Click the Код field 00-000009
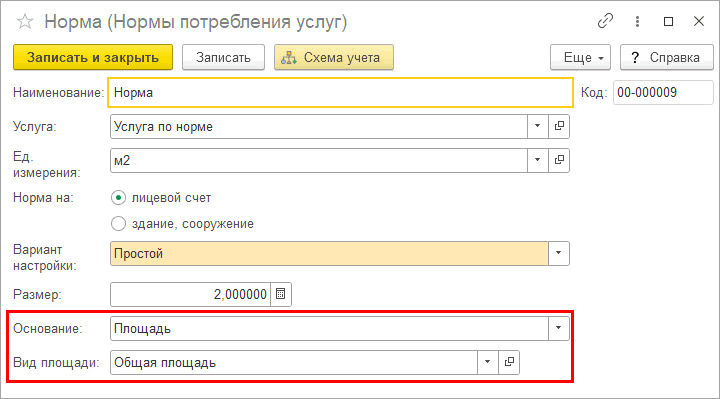Image resolution: width=720 pixels, height=399 pixels. coord(663,92)
